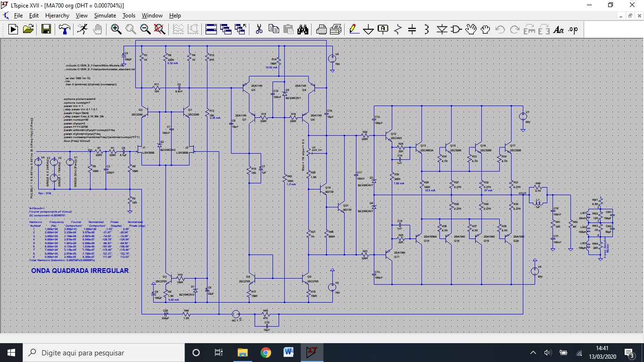Open Control Panel via hammer icon

pos(64,29)
